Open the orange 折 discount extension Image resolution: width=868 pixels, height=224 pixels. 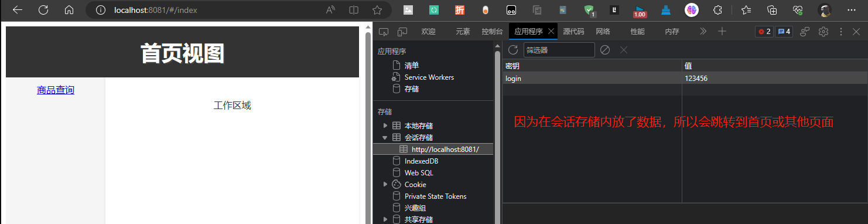tap(460, 10)
